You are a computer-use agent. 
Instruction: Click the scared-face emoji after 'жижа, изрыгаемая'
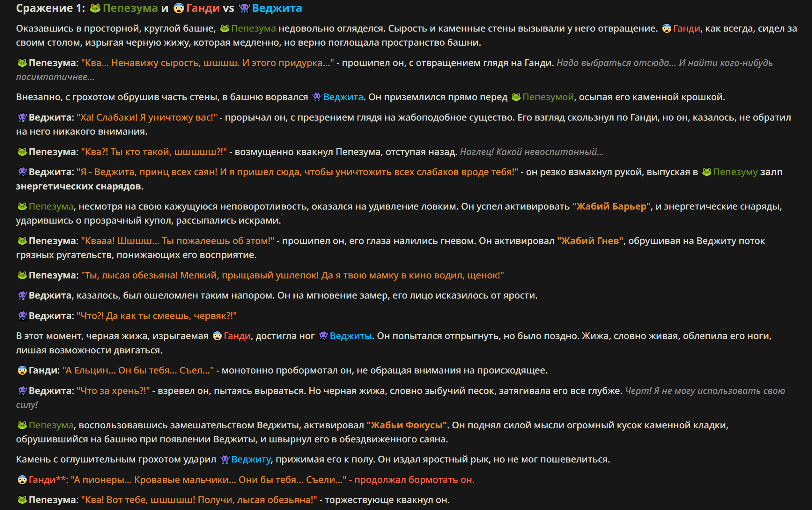(217, 336)
